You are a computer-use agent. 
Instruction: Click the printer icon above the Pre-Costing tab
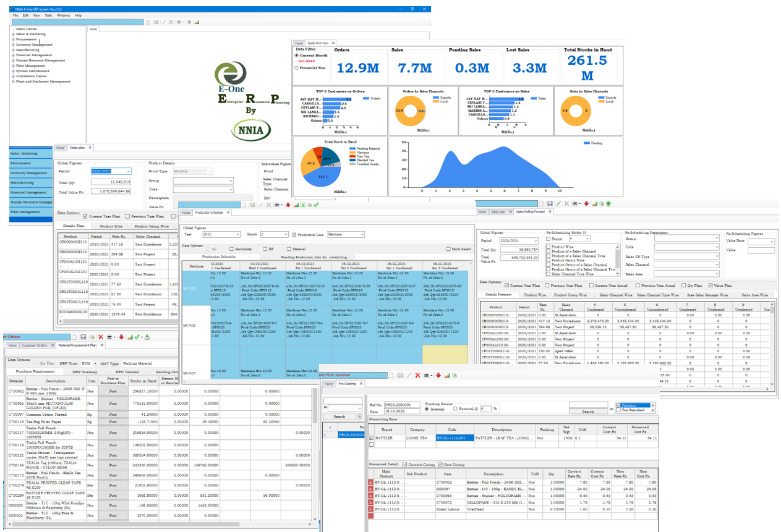click(427, 375)
